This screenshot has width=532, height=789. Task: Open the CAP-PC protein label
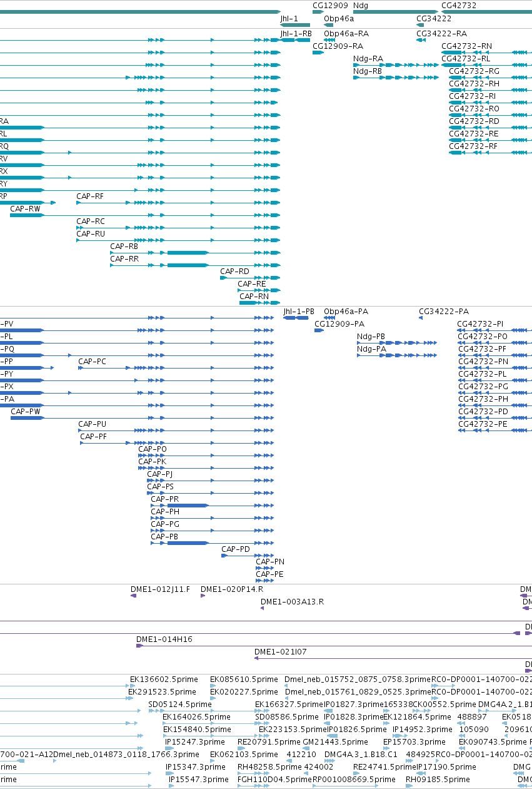pyautogui.click(x=92, y=362)
